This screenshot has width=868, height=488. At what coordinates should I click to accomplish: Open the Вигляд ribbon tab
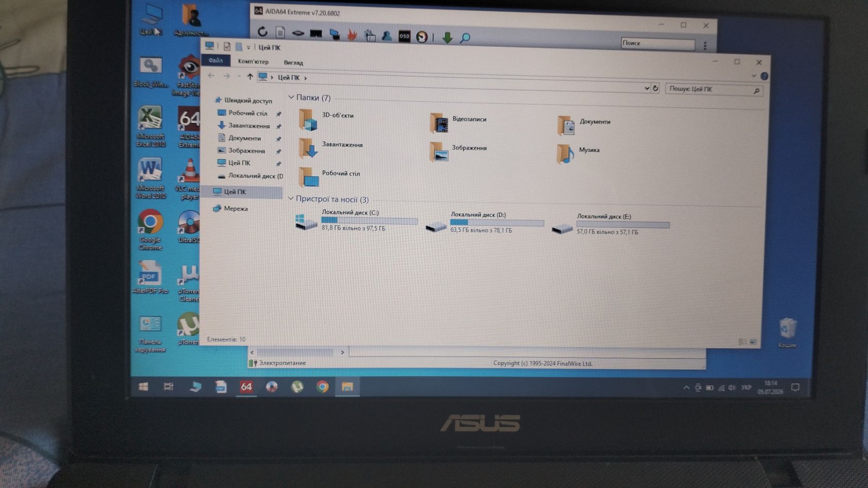(293, 62)
